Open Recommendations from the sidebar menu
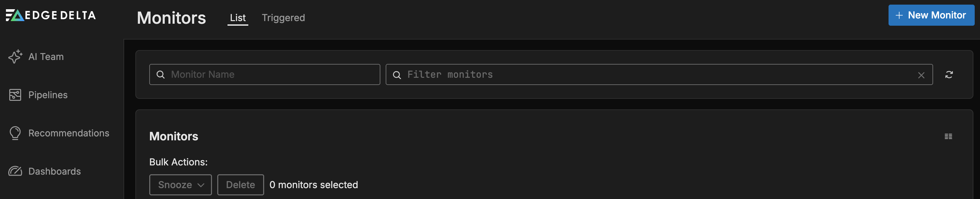The width and height of the screenshot is (980, 199). (x=69, y=133)
